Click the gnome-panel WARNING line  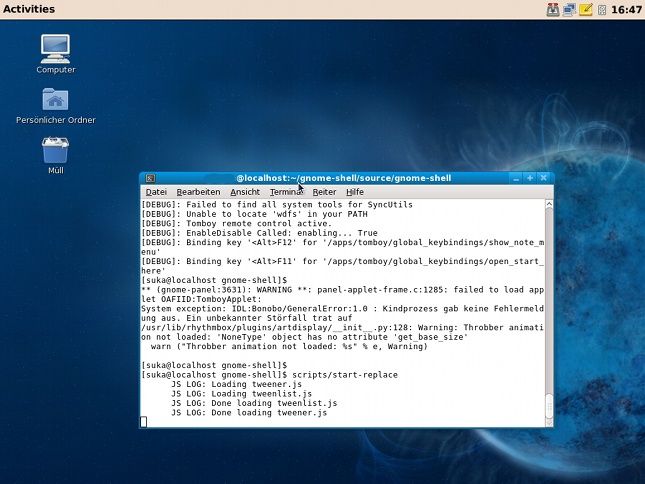[342, 290]
